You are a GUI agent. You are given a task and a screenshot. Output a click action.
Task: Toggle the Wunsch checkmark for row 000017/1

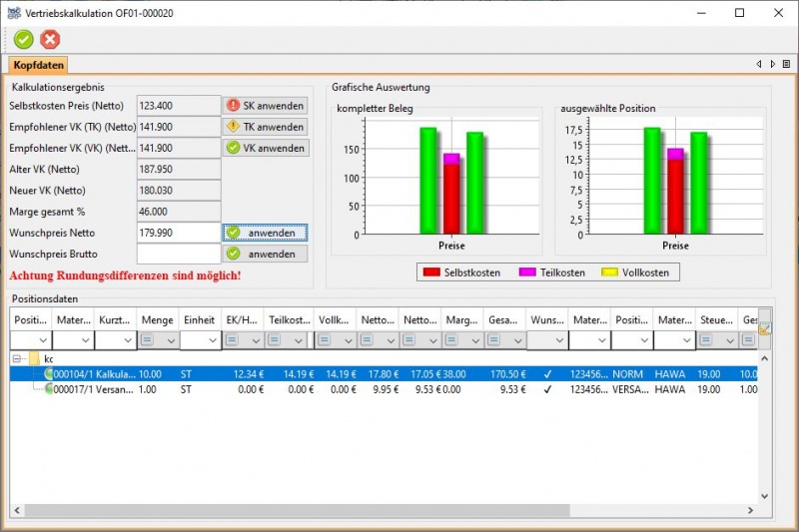pyautogui.click(x=547, y=390)
